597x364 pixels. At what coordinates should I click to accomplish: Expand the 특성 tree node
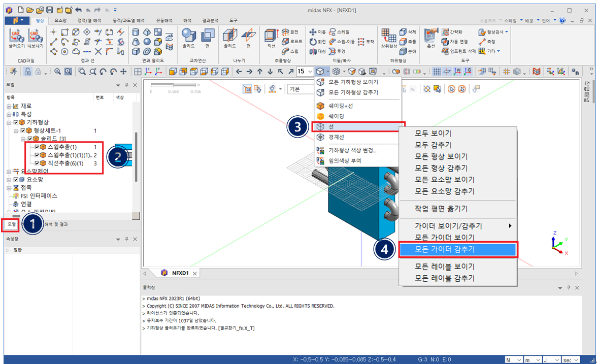[9, 114]
